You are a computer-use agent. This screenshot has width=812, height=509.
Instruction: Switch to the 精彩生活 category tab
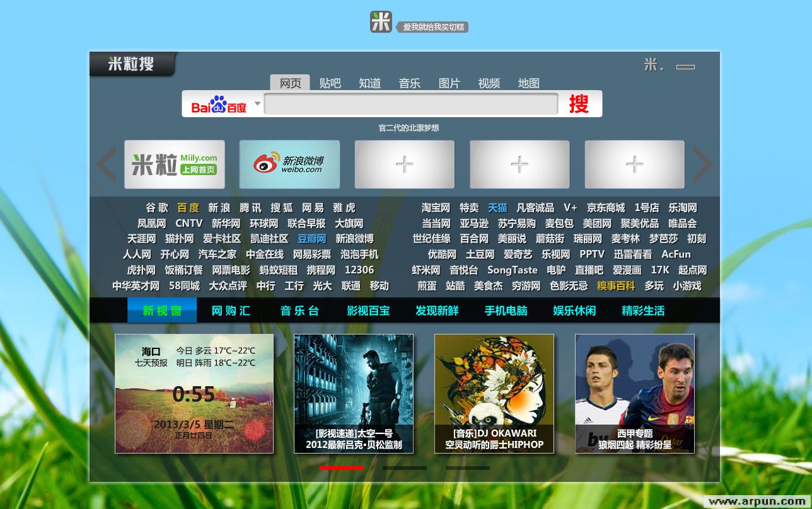643,311
